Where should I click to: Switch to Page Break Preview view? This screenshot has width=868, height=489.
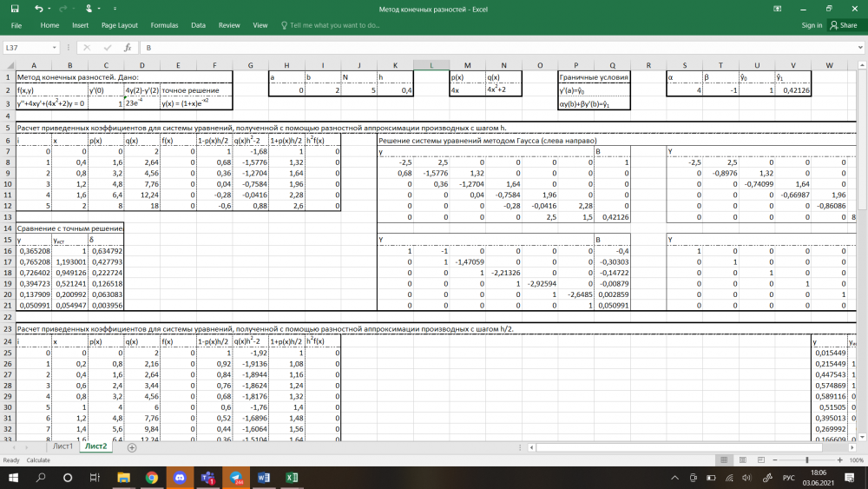(x=762, y=459)
